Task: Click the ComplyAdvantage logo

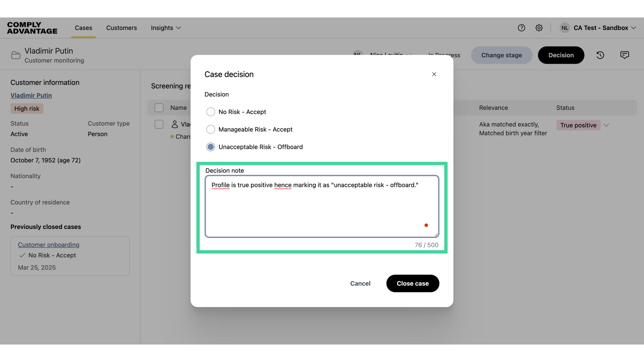Action: tap(32, 28)
